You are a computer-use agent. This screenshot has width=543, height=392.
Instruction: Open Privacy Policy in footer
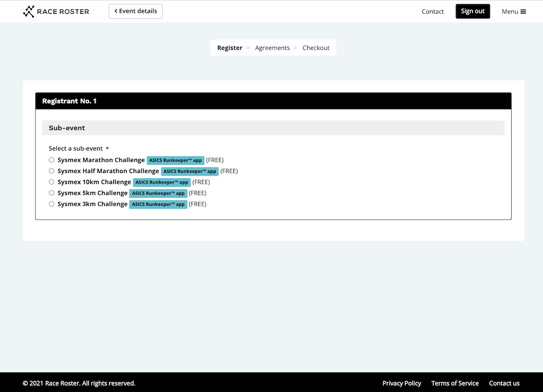[401, 383]
